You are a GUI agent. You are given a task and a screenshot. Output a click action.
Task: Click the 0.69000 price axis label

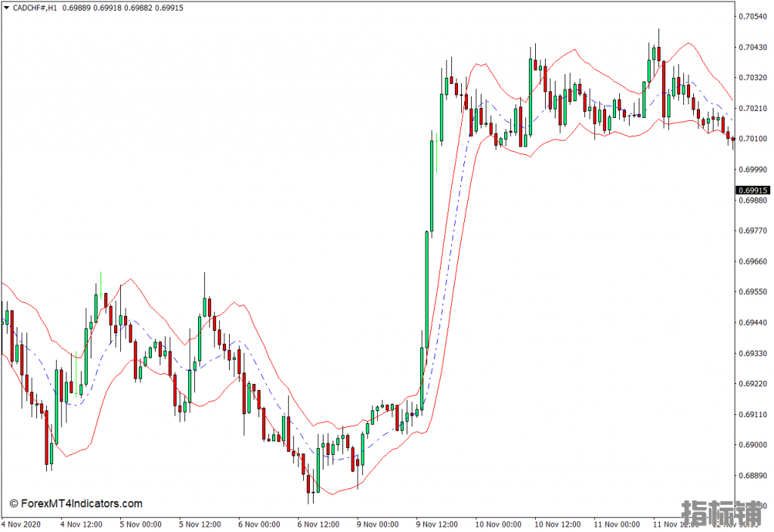coord(753,444)
